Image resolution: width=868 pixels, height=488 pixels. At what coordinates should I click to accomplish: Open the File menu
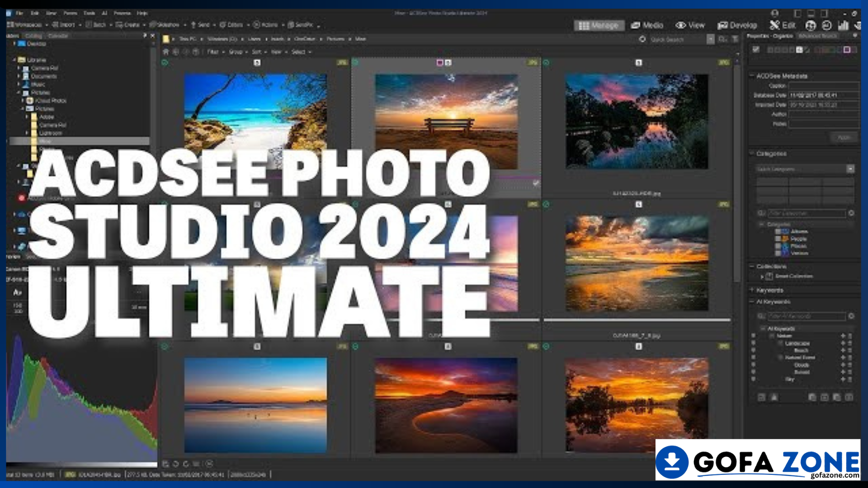(19, 13)
